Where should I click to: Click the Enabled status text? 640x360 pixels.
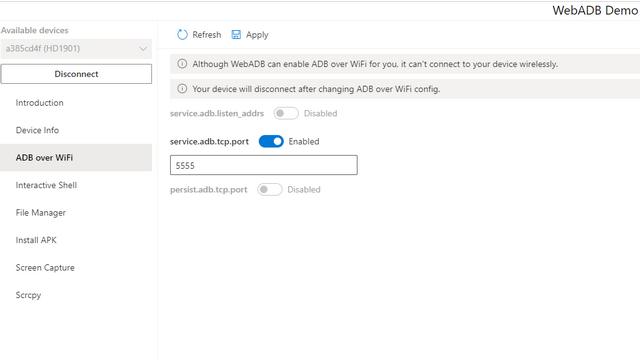(304, 142)
